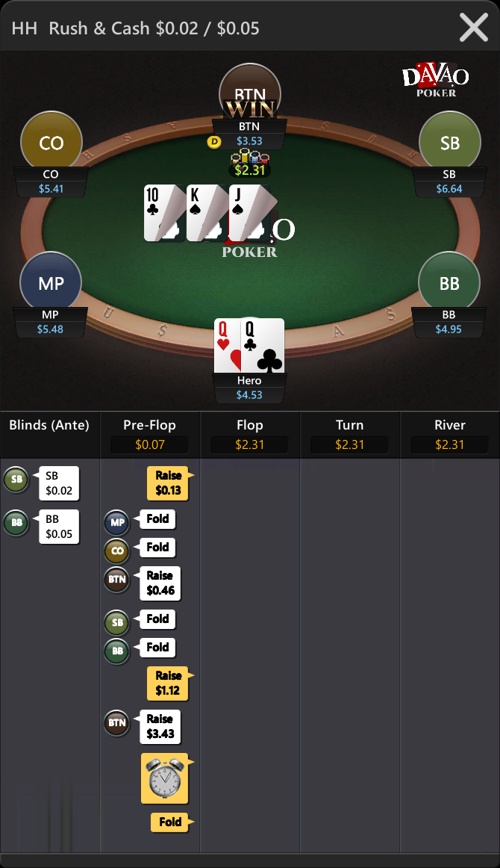Click the pot chips stack icon
This screenshot has height=868, width=500.
click(250, 158)
